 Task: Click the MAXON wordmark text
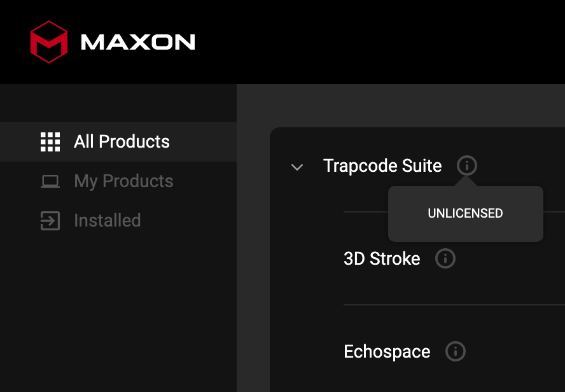coord(138,42)
